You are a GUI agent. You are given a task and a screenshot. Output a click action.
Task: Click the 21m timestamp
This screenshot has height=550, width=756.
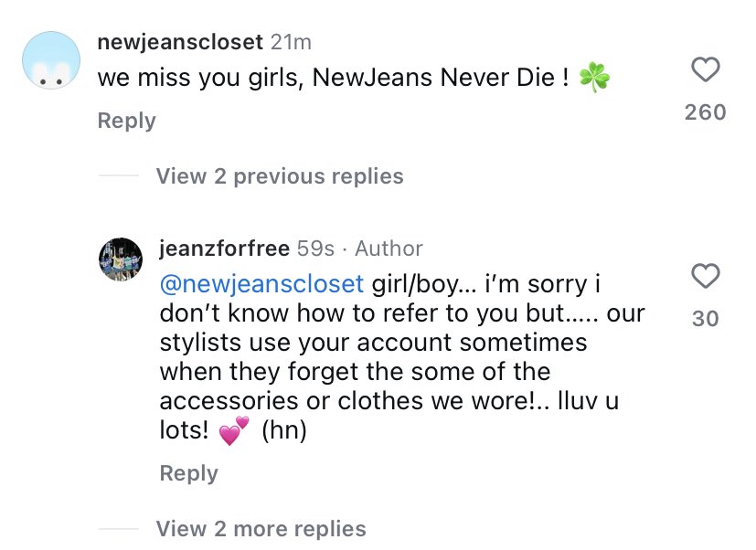292,42
